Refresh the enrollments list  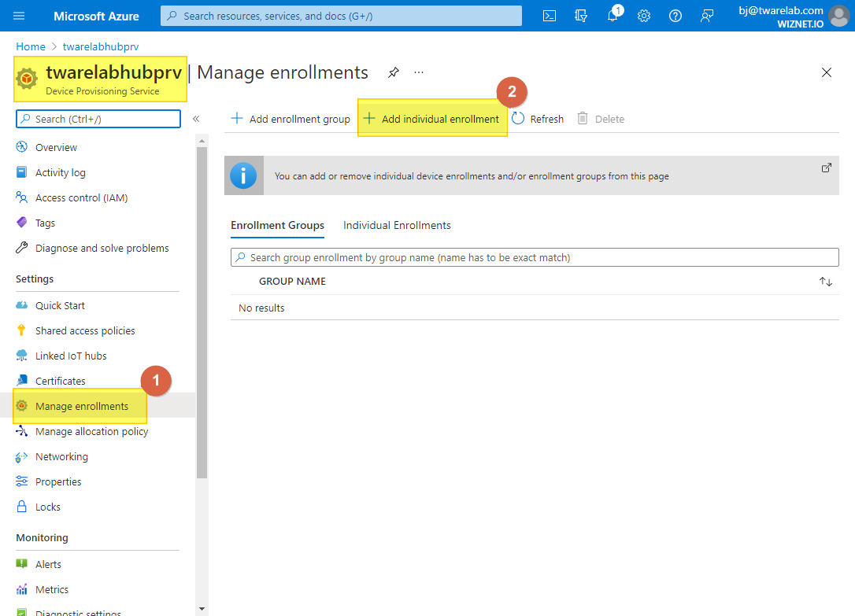point(538,119)
